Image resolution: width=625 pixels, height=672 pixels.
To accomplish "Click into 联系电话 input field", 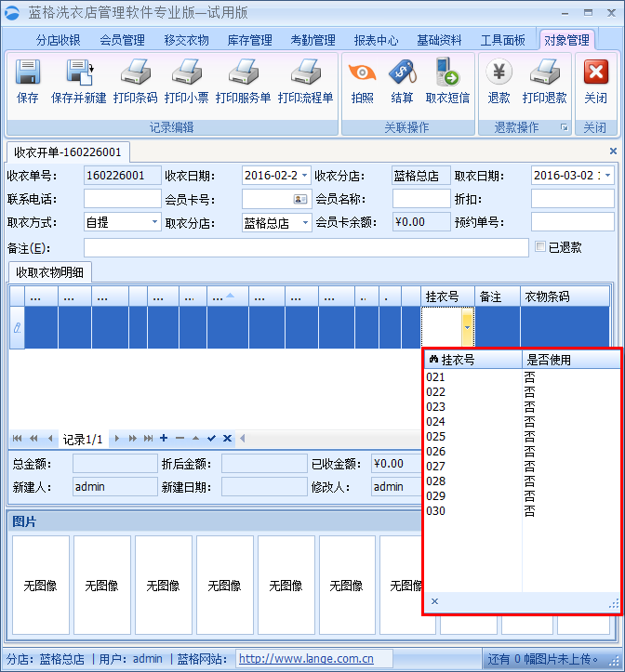I will [x=122, y=199].
